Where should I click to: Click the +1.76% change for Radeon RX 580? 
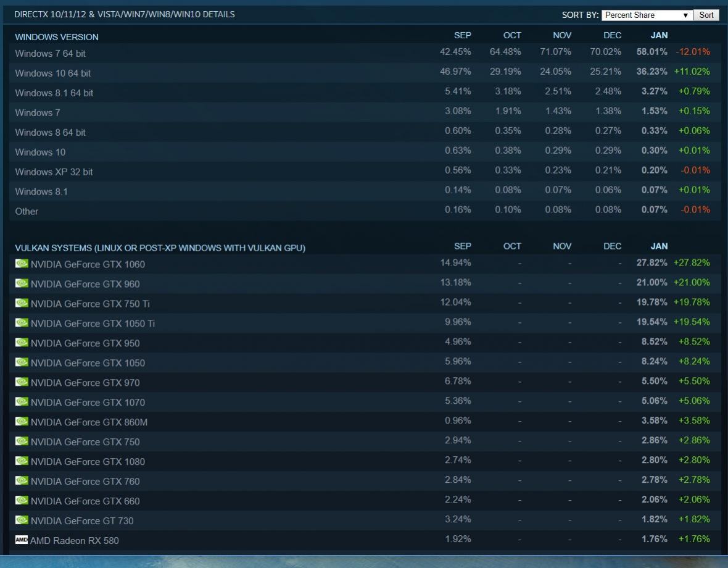(x=694, y=539)
